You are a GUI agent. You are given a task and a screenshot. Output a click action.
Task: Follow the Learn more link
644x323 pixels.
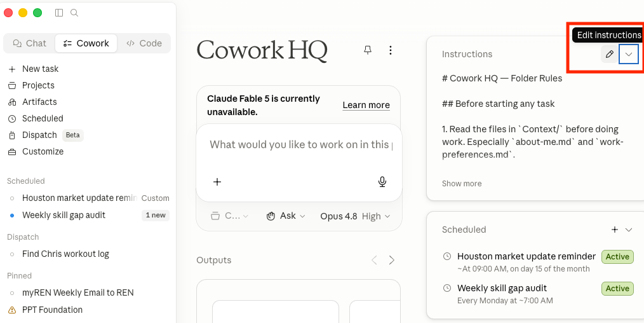click(366, 105)
